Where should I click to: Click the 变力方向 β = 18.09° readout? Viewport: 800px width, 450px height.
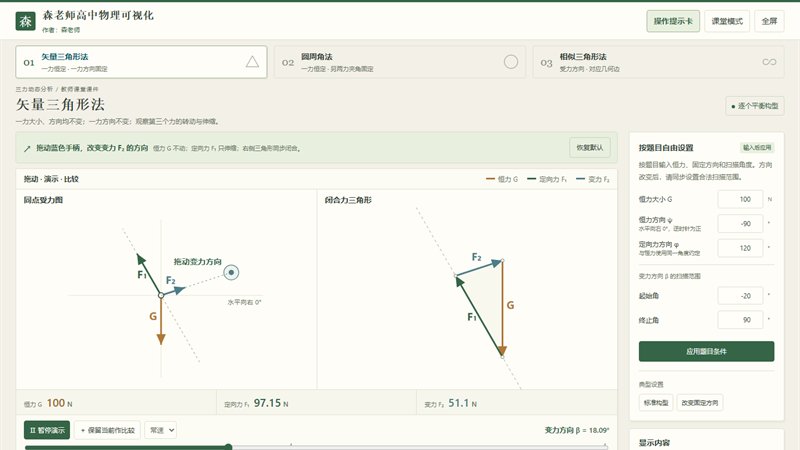pos(577,430)
